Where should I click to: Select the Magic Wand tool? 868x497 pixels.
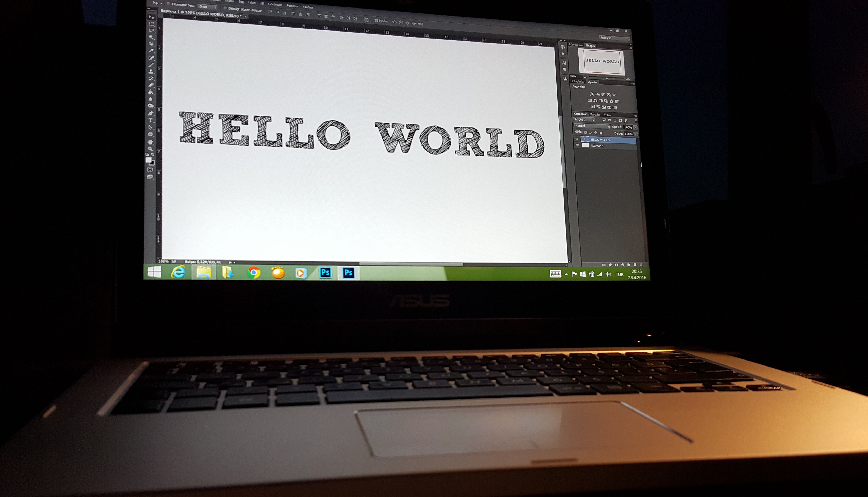(151, 38)
